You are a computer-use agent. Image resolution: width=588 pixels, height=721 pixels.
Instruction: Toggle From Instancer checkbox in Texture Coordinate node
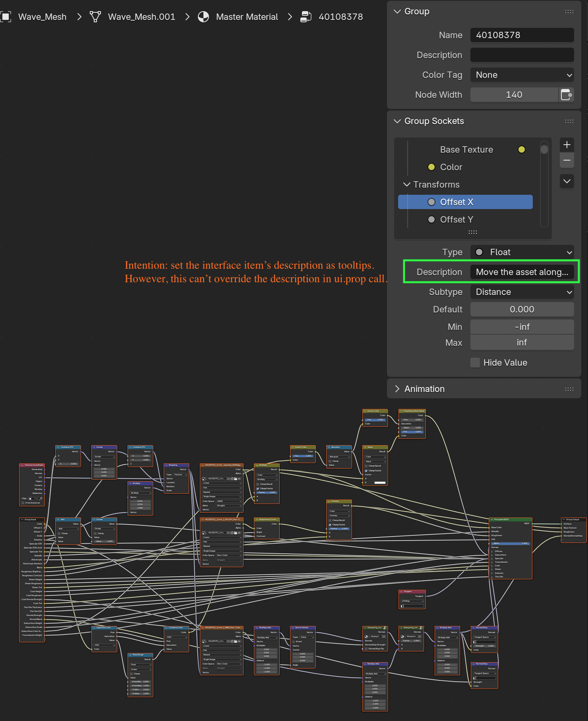tap(23, 503)
